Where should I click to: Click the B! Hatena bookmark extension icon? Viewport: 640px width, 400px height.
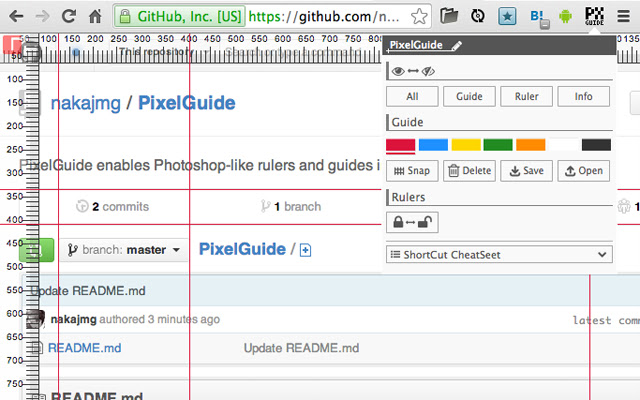tap(538, 18)
